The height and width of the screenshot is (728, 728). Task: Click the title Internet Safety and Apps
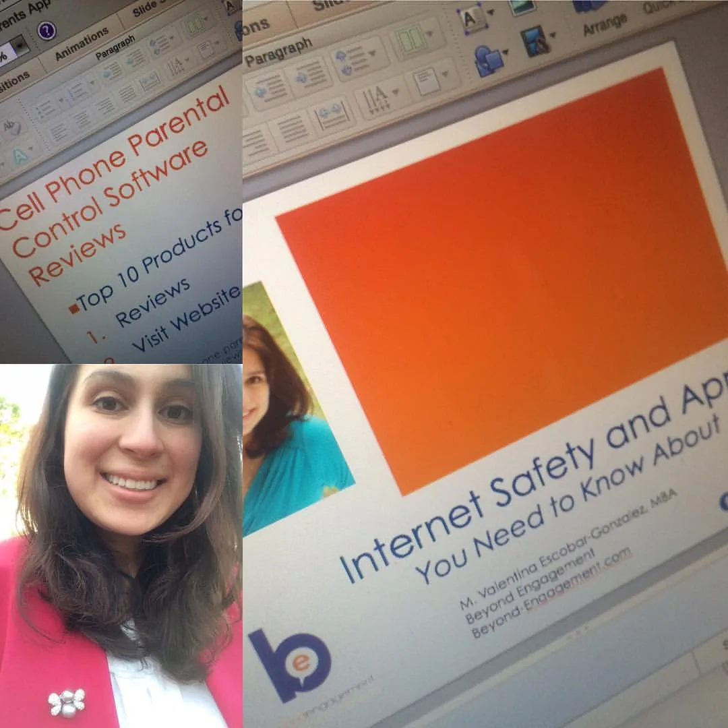pyautogui.click(x=533, y=477)
